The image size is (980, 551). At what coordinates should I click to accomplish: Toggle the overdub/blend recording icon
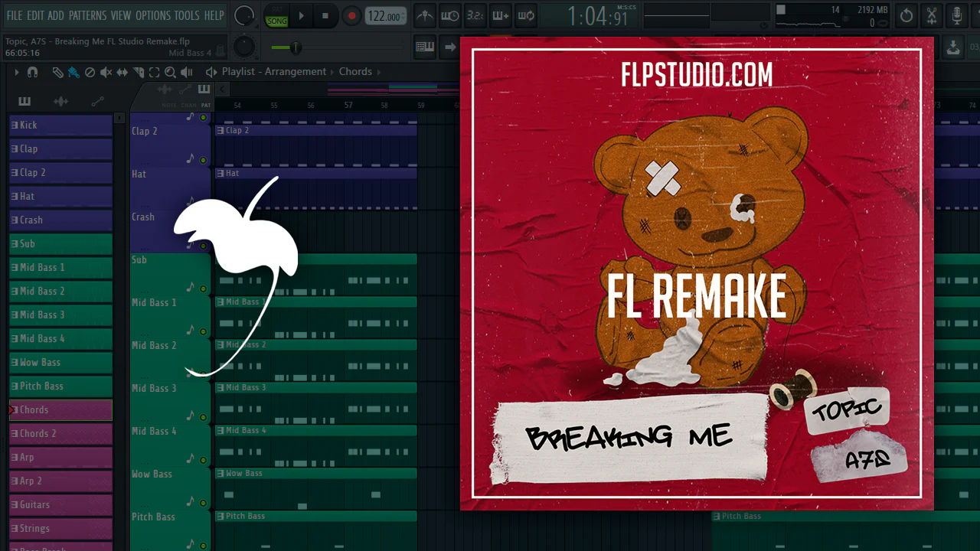tap(500, 16)
